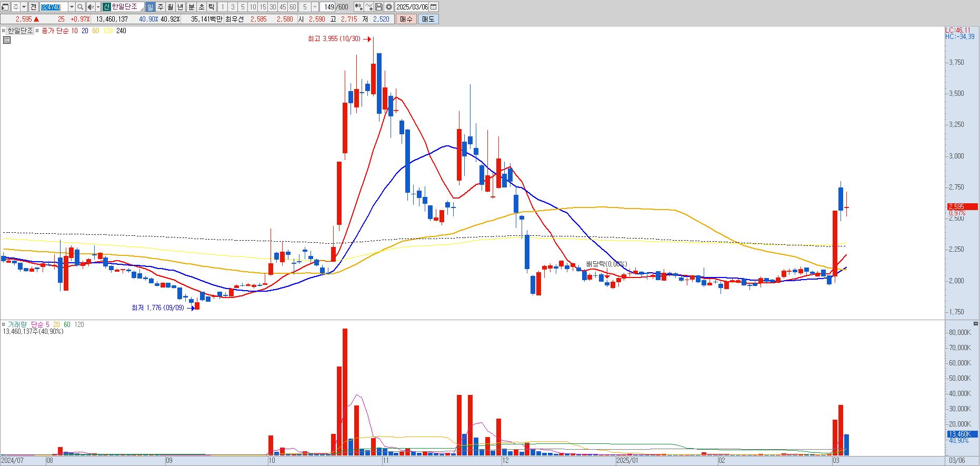Expand the stock code history dropdown
The image size is (980, 466).
pos(72,7)
